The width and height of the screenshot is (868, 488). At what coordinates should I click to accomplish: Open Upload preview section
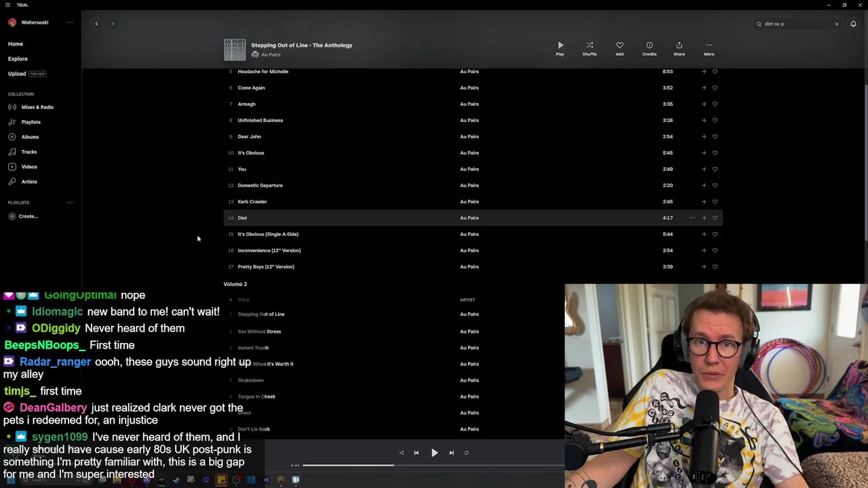click(x=26, y=74)
